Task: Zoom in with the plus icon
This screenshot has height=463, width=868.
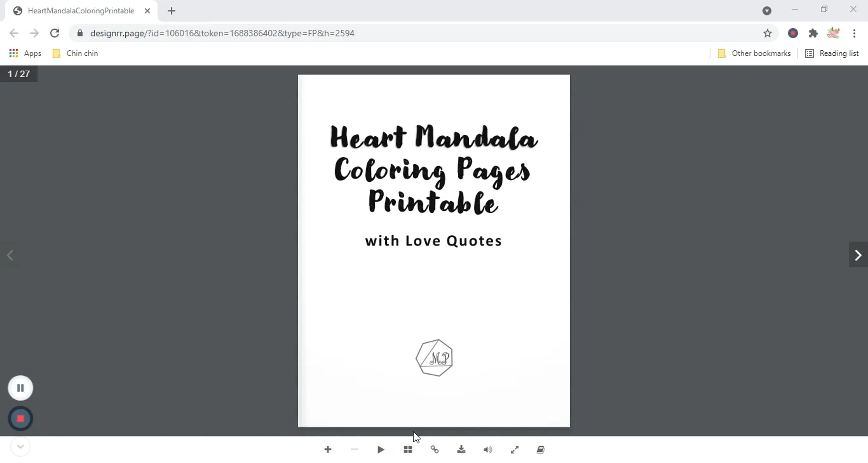Action: pos(328,449)
